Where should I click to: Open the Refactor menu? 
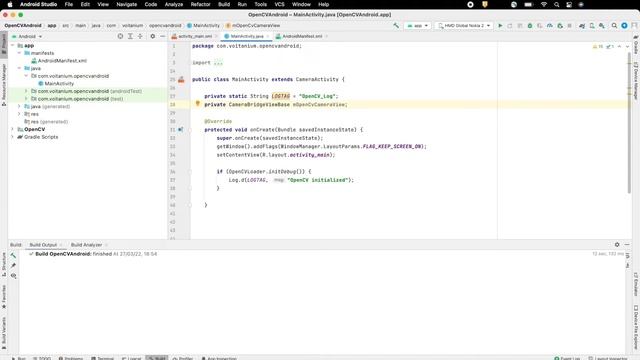(x=200, y=4)
